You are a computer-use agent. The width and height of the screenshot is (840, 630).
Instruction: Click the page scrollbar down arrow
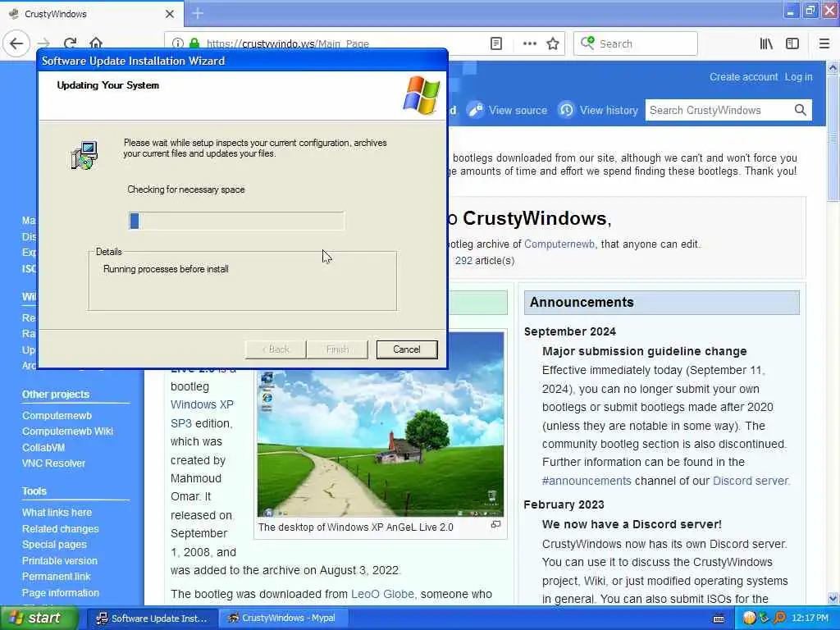[833, 598]
